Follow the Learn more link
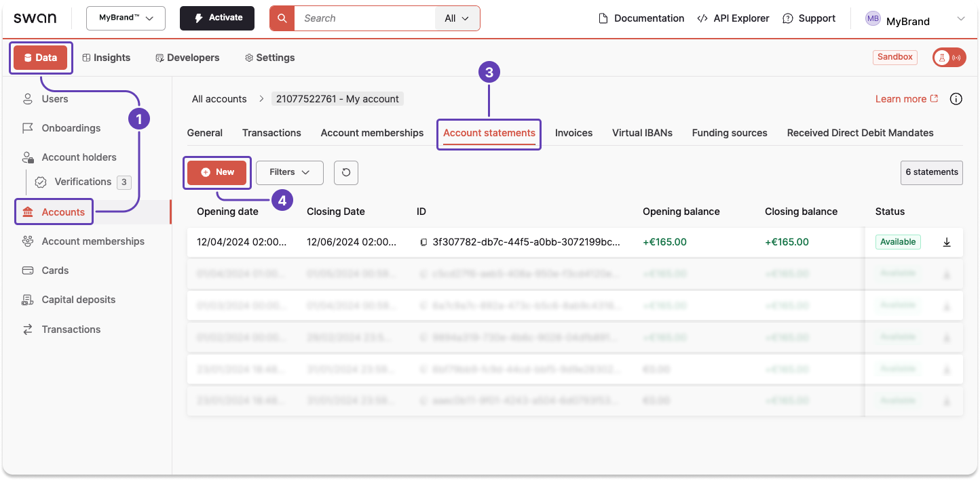The width and height of the screenshot is (980, 480). click(901, 98)
